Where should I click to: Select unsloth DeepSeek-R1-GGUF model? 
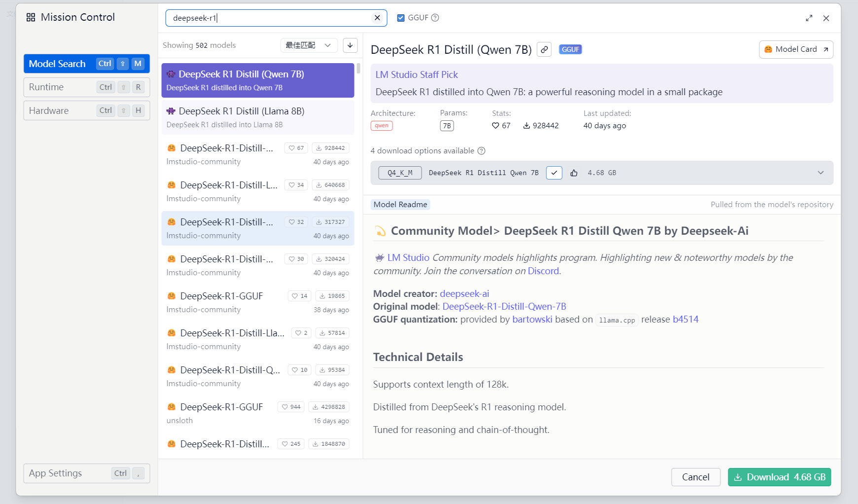[x=258, y=413]
